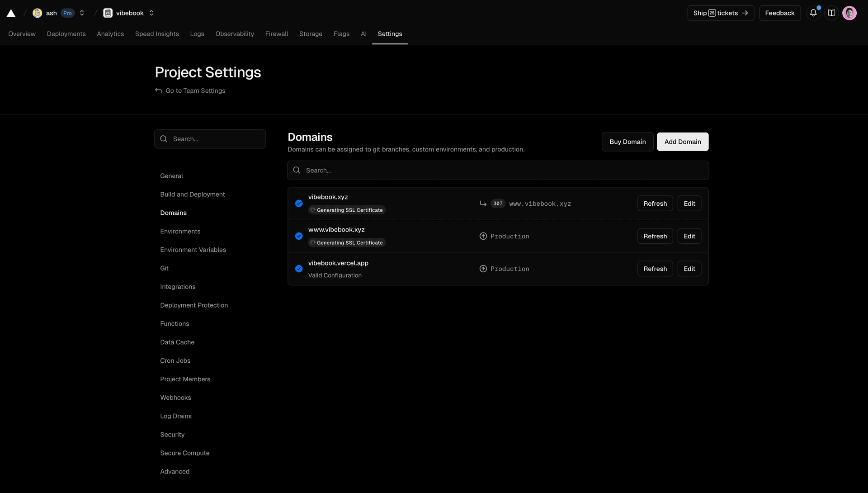
Task: Click the Production icon in vibebook.vercel.app row
Action: pos(483,269)
